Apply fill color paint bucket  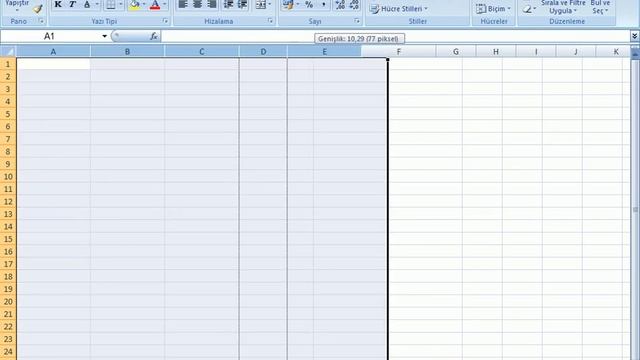[x=134, y=4]
